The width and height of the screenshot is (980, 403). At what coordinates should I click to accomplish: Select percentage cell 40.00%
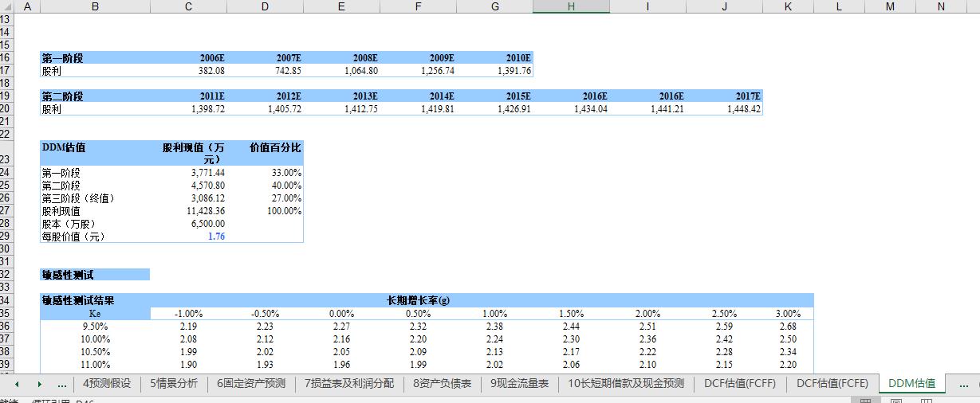(x=265, y=185)
